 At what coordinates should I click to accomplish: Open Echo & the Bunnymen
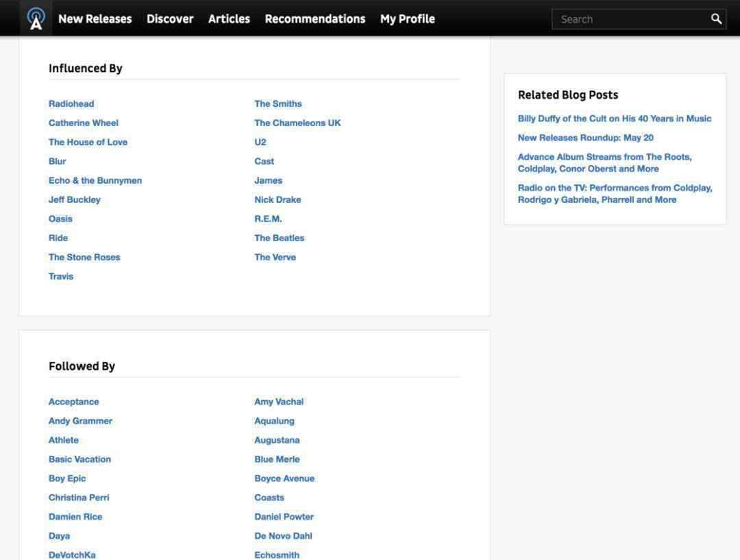[x=95, y=180]
